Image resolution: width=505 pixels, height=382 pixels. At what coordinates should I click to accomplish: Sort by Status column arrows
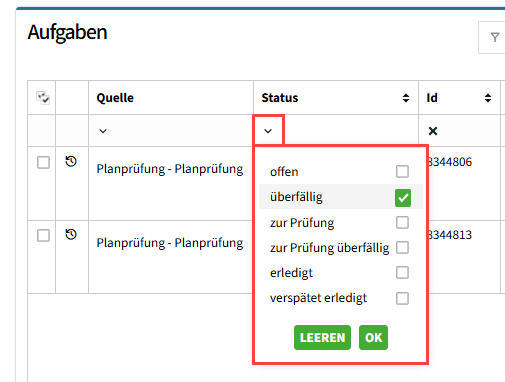[406, 98]
